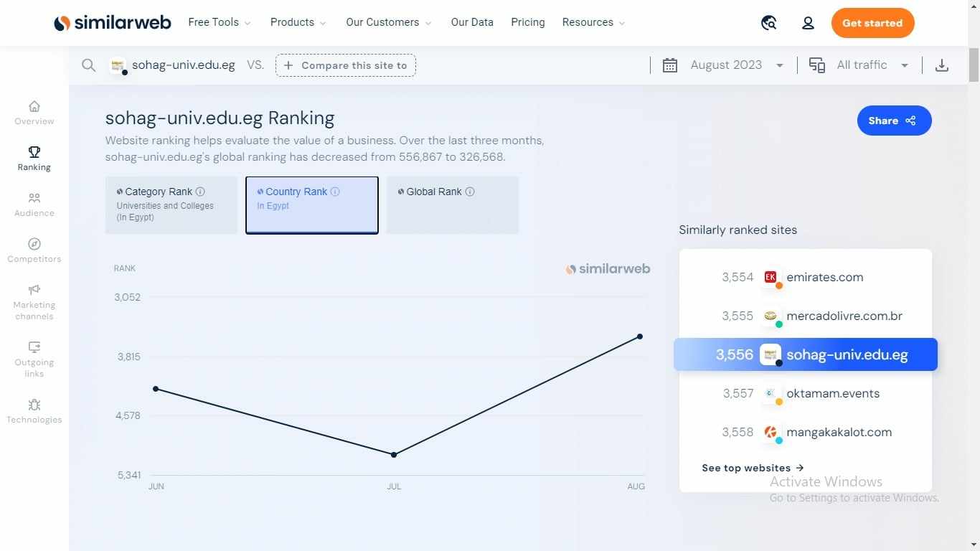Open the Pricing menu item
This screenshot has height=551, width=980.
(527, 22)
